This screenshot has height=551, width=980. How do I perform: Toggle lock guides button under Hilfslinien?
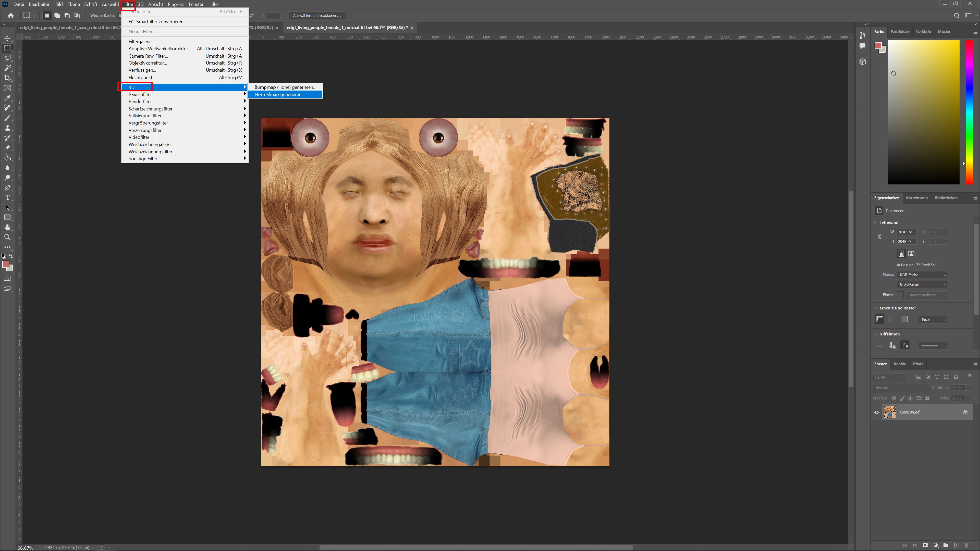(x=892, y=346)
